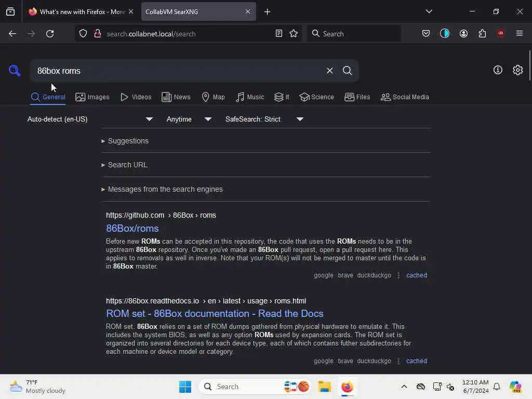Screen dimensions: 532x399
Task: Open cached version of 86Box/roms result
Action: (417, 275)
